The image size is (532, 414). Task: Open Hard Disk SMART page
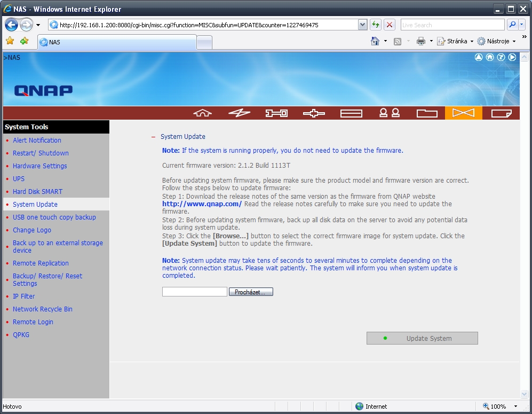[38, 192]
